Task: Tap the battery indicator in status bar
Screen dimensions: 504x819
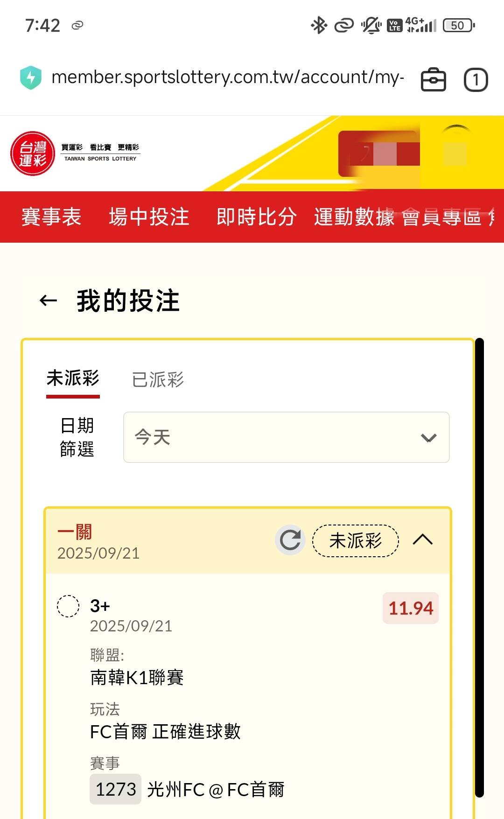Action: [458, 25]
